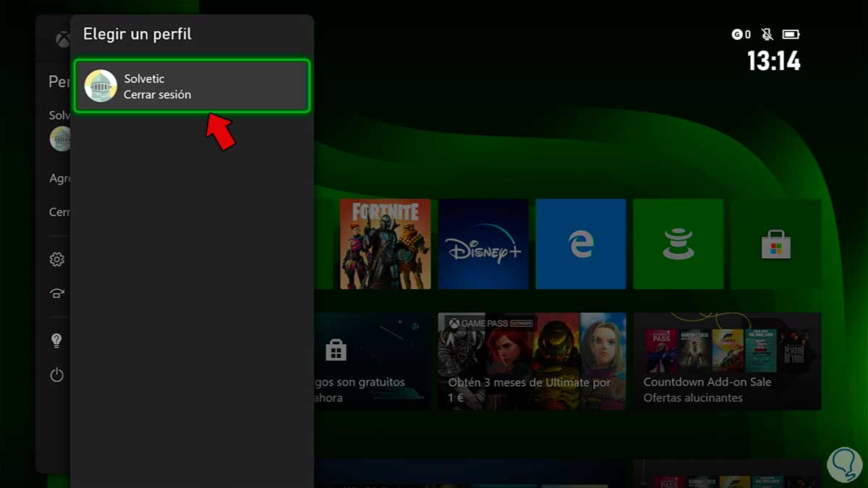Open the Game Pass Ultimate offer card
Viewport: 868px width, 488px height.
532,361
